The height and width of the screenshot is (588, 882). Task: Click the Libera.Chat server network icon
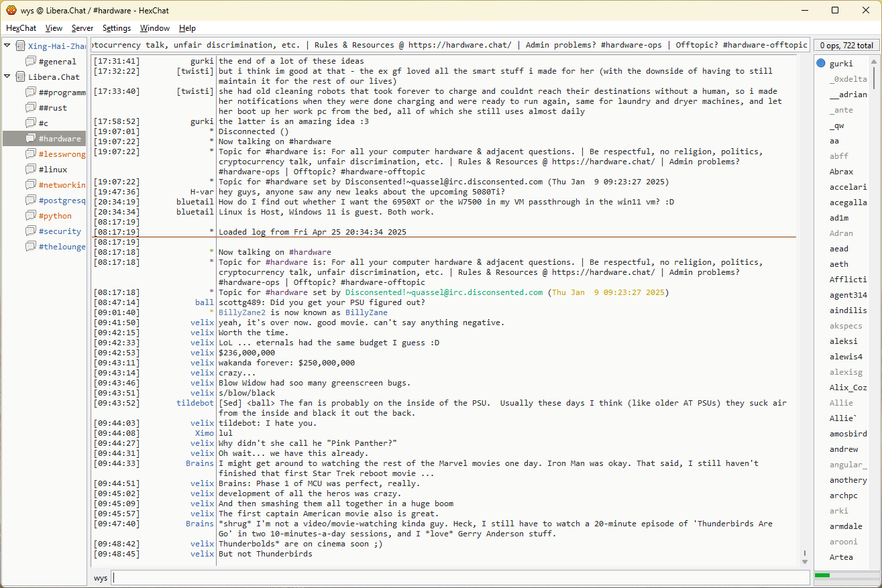click(20, 77)
